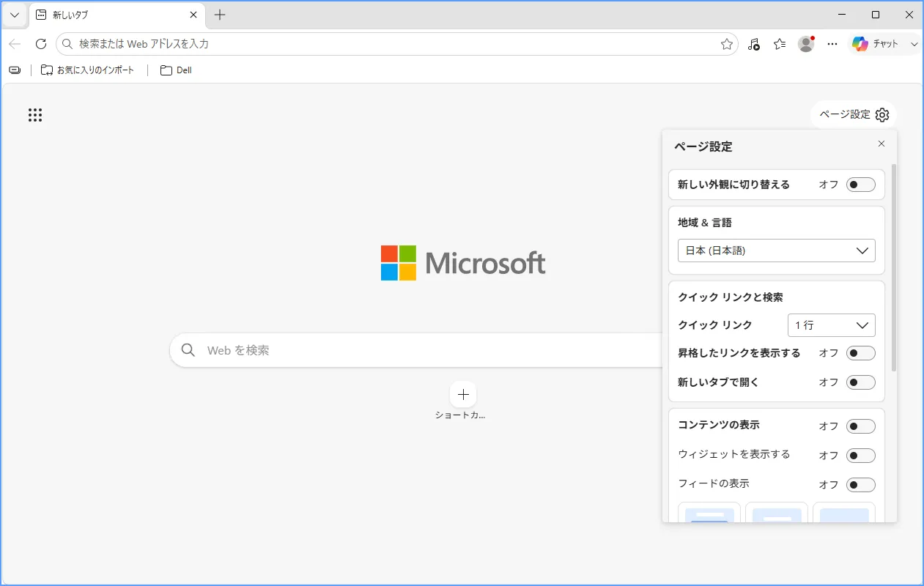This screenshot has height=586, width=924.
Task: Select the rightmost feed layout thumbnail
Action: click(844, 513)
